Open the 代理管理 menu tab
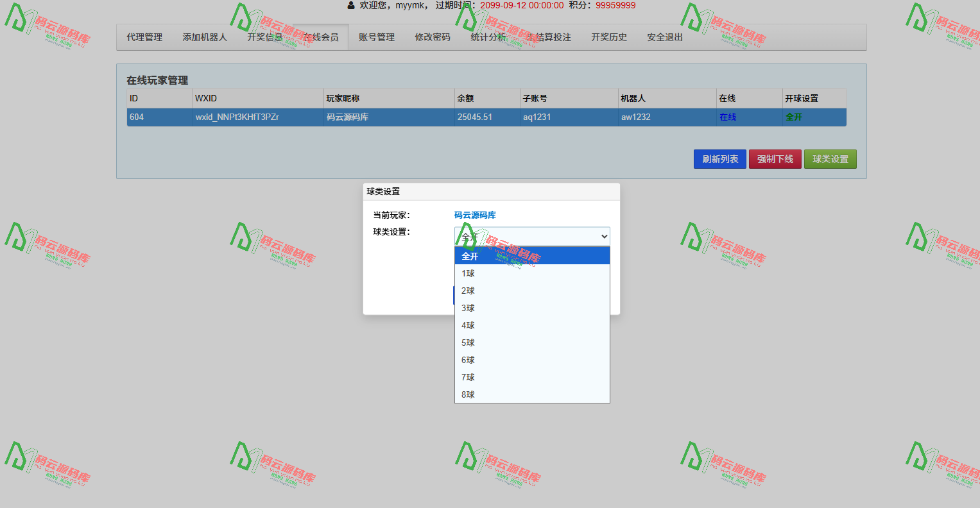Viewport: 980px width, 508px height. tap(144, 37)
